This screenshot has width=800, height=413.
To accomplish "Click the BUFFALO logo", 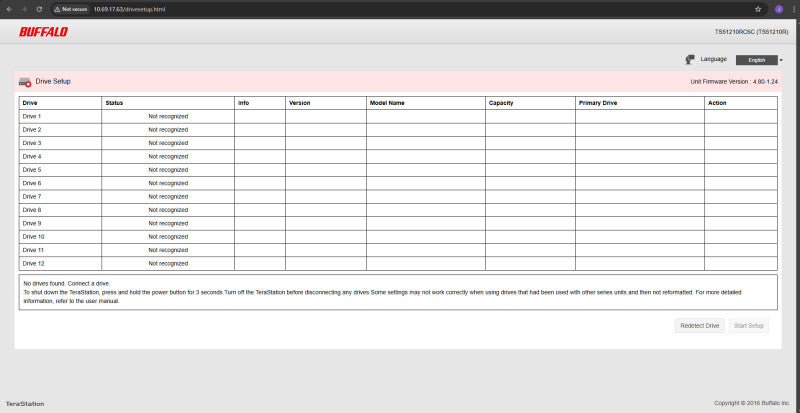I will pos(43,32).
